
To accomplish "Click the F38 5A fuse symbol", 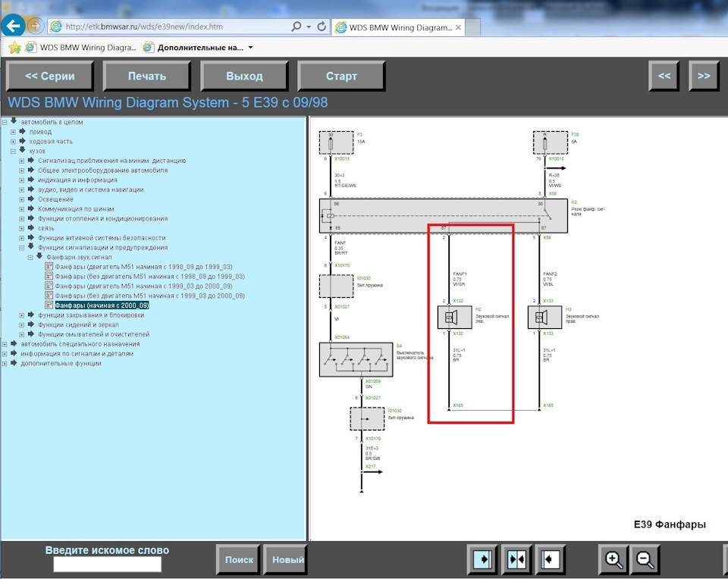I will [x=551, y=142].
